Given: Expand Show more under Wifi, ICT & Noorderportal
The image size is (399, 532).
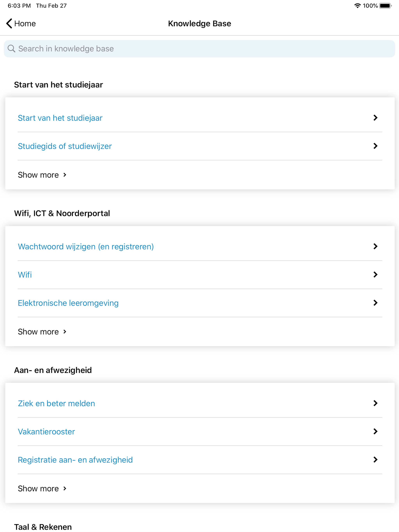Looking at the screenshot, I should [42, 332].
